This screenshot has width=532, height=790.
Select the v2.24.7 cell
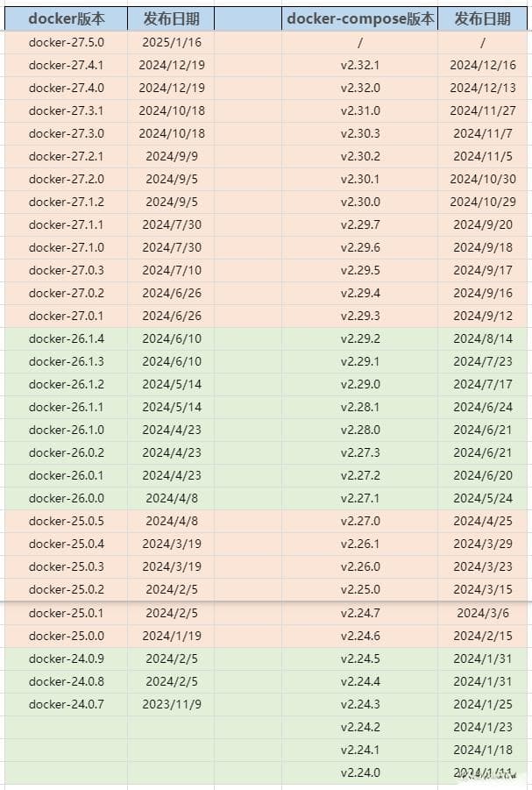click(x=359, y=613)
